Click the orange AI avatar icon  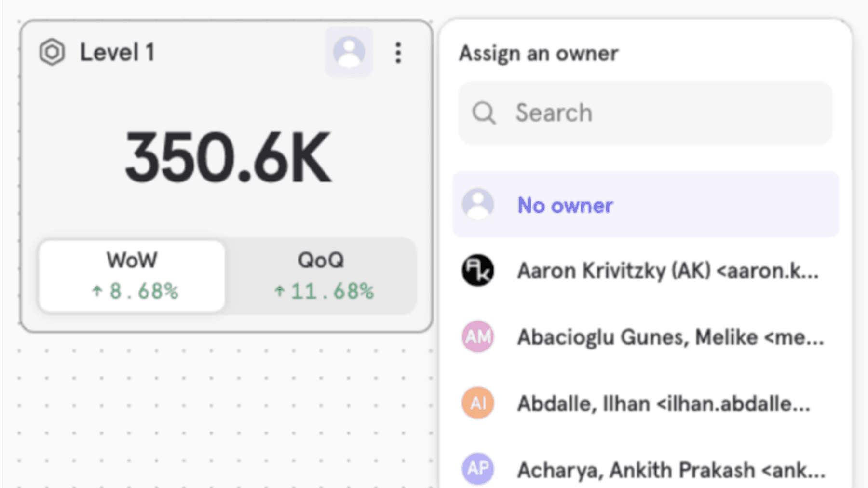tap(478, 403)
